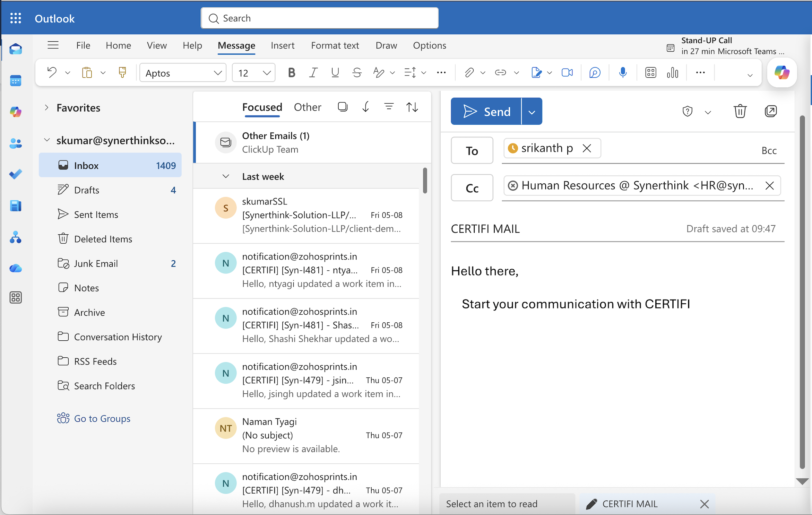Viewport: 812px width, 515px height.
Task: Toggle Italic formatting
Action: [x=313, y=72]
